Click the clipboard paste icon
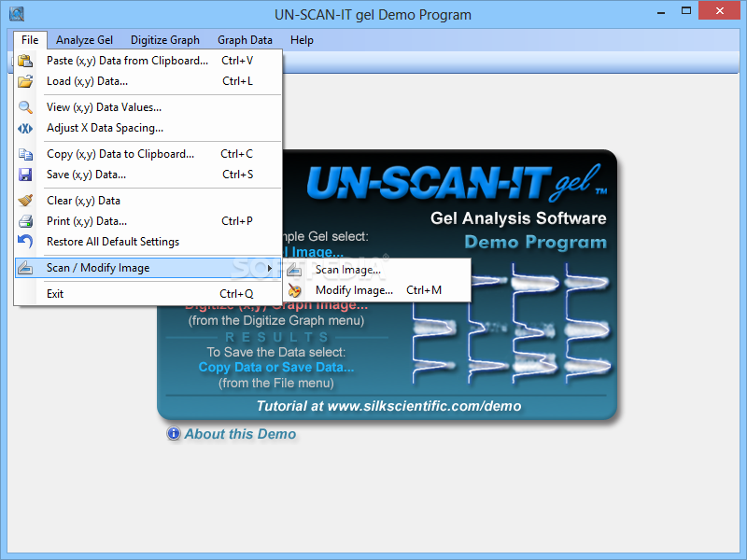 tap(25, 61)
